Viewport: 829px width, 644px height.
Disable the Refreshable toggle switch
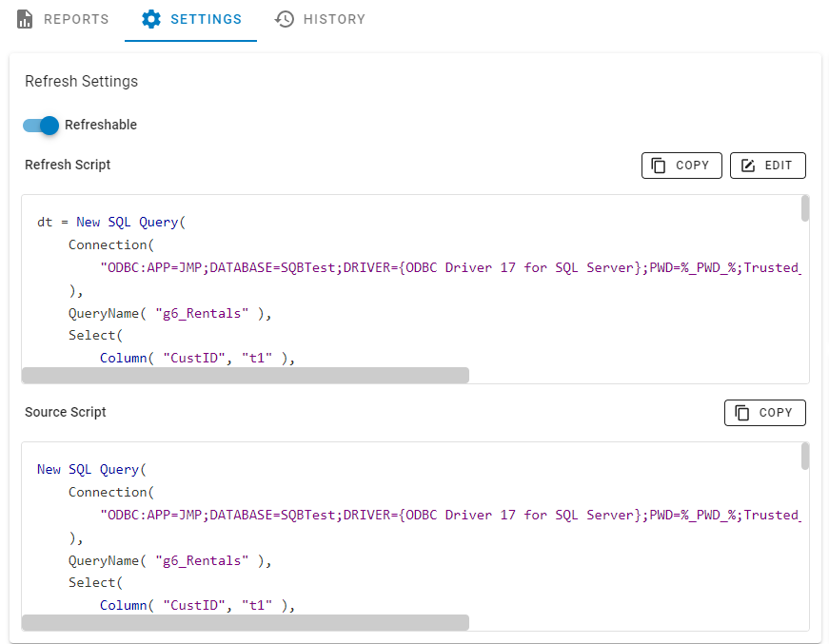[x=41, y=126]
